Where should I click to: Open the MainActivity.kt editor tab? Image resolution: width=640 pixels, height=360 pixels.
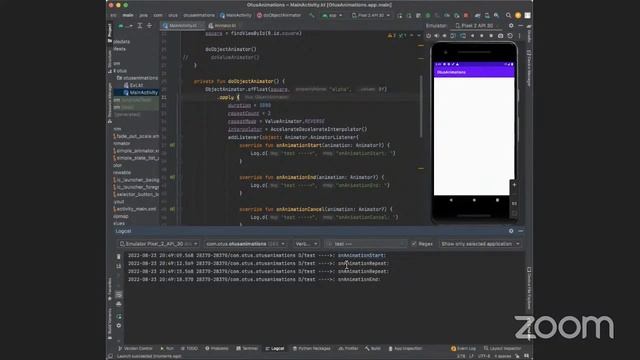182,25
